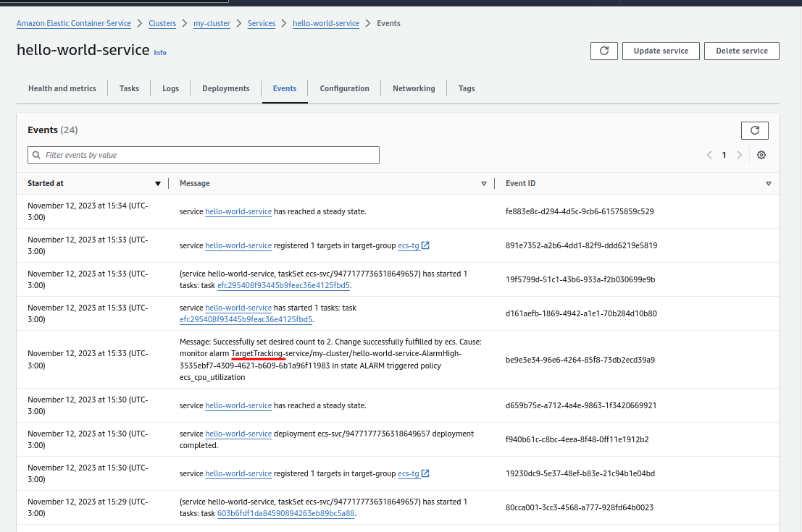
Task: Click the search magnifier in the filter field
Action: [36, 155]
